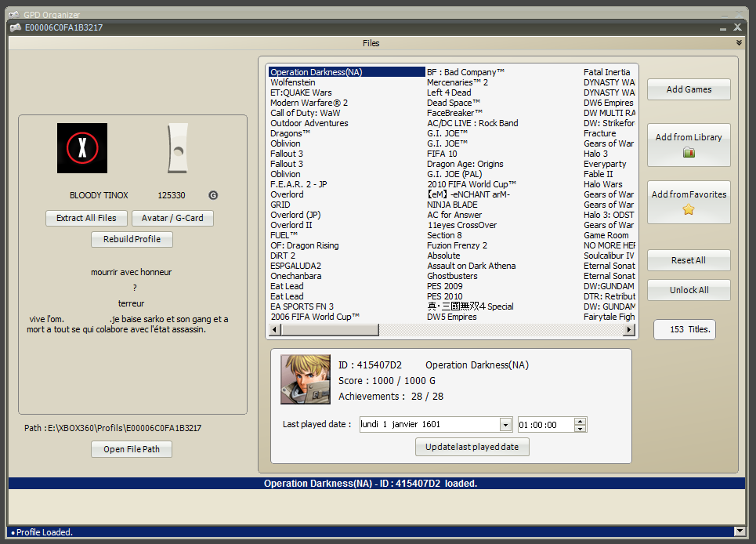Select Dragons™ in the game list
The width and height of the screenshot is (756, 544).
point(290,133)
